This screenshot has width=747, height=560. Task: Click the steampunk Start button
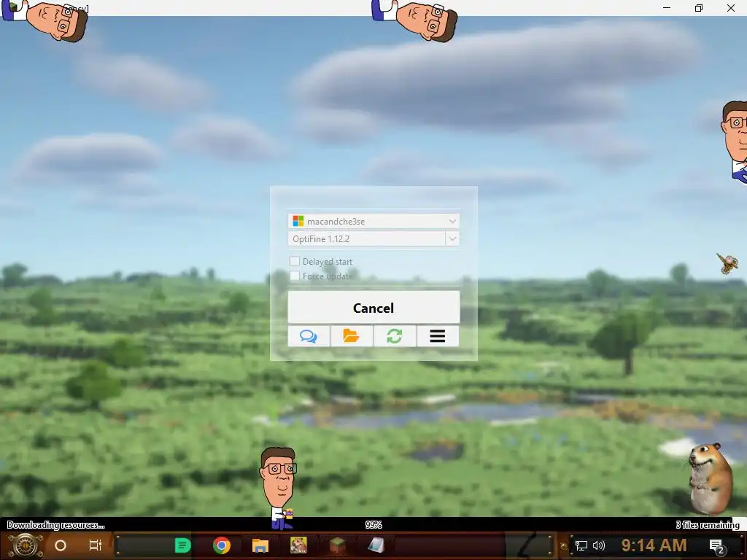pyautogui.click(x=26, y=545)
